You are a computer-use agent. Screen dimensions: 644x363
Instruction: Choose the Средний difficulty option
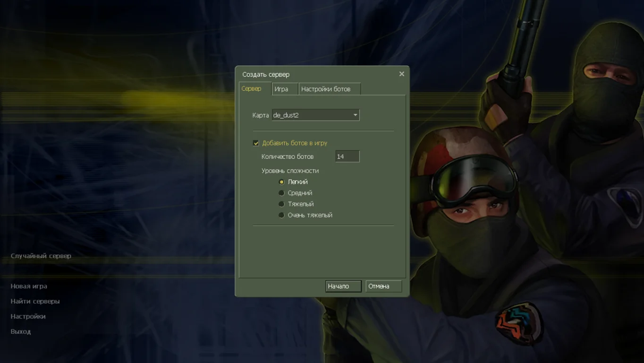click(282, 193)
